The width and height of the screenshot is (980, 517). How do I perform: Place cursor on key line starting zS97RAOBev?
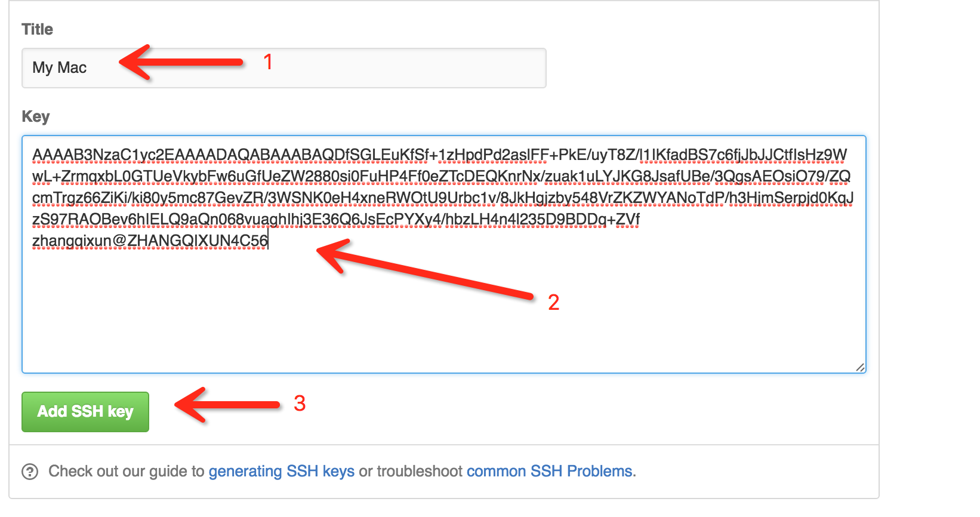pos(336,220)
